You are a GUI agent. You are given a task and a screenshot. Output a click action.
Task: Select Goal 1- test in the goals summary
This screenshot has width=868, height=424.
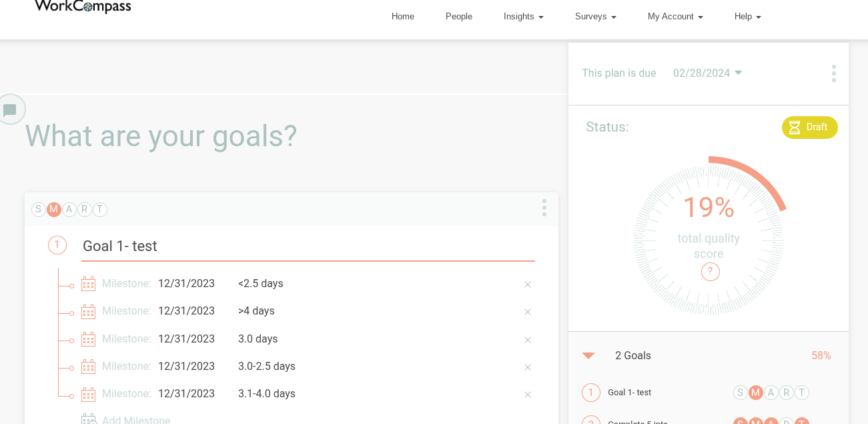coord(629,393)
